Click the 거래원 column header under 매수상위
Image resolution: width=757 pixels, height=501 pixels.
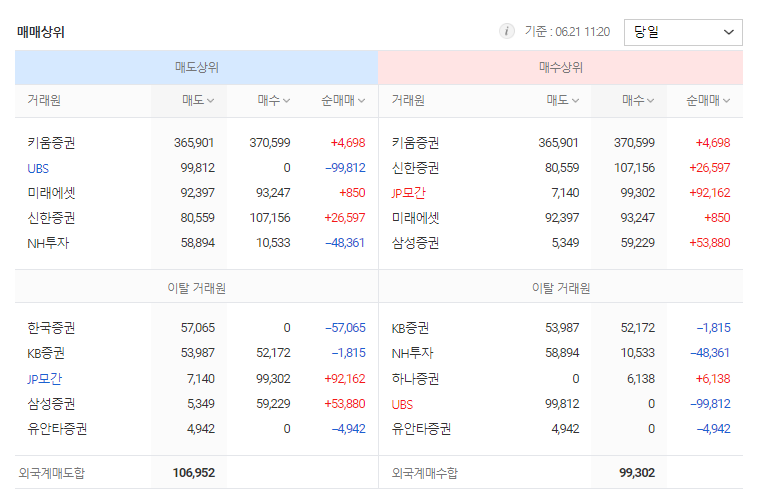pyautogui.click(x=408, y=100)
